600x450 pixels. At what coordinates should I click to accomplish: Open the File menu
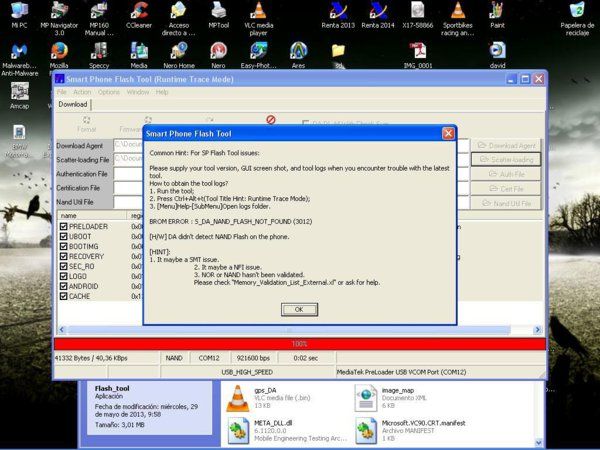62,92
